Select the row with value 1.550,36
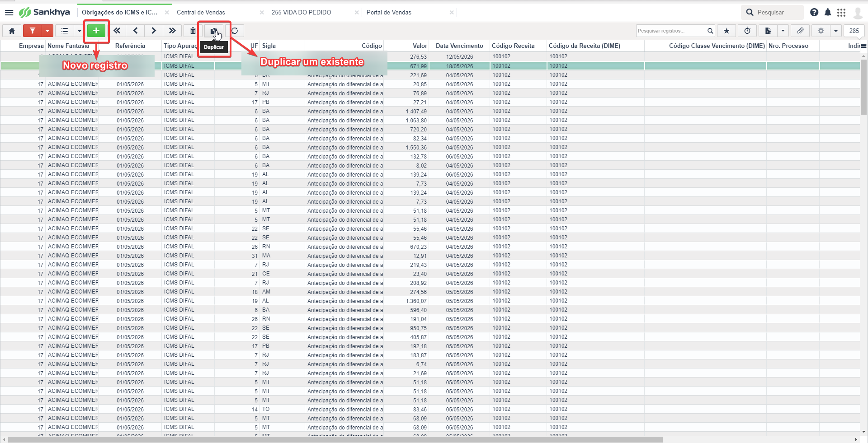868x443 pixels. click(x=430, y=147)
